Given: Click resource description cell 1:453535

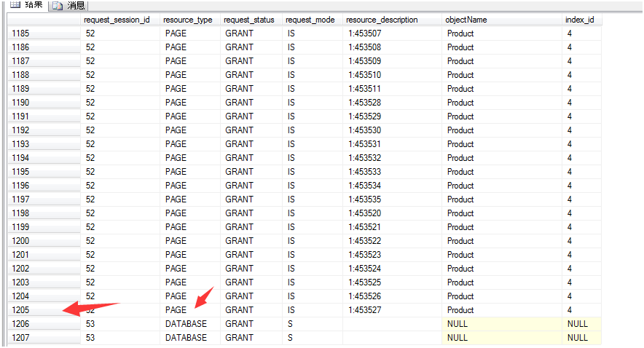Looking at the screenshot, I should pos(392,199).
